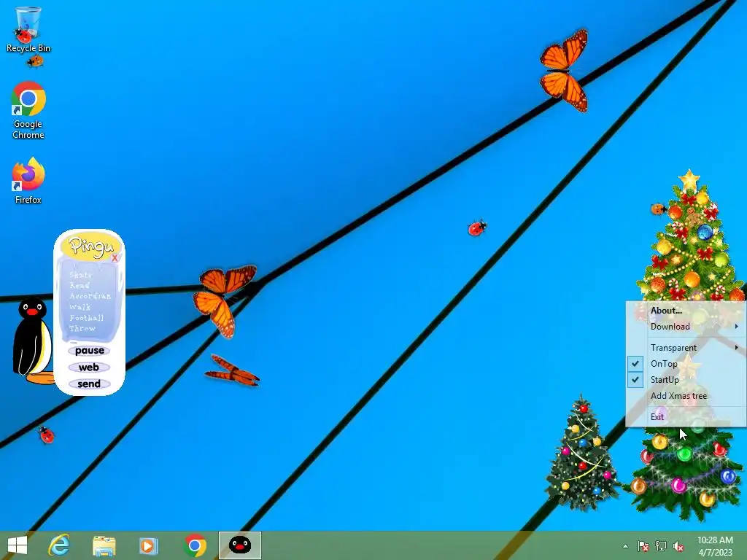Viewport: 747px width, 560px height.
Task: Select the Skate animation in the Pingu list
Action: [80, 274]
